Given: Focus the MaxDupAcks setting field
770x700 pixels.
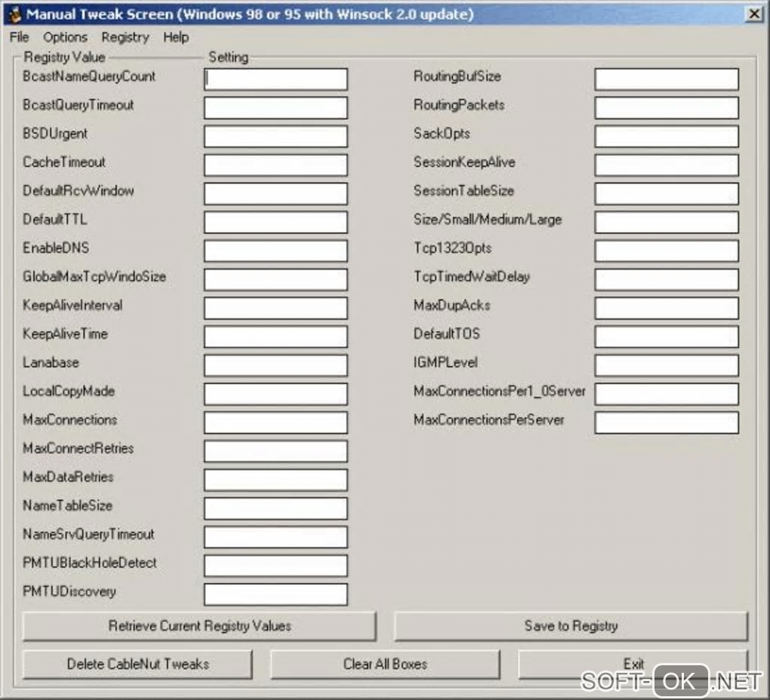Looking at the screenshot, I should click(667, 308).
